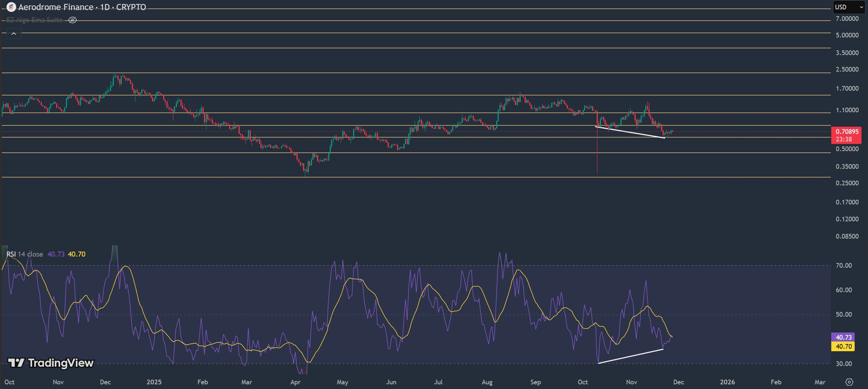Screen dimensions: 868x389
Task: Click the EZ Algo Ema Suite indicator name
Action: [34, 20]
